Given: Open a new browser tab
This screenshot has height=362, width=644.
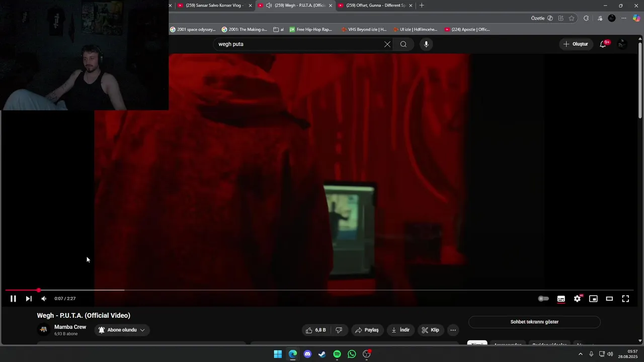Looking at the screenshot, I should pos(422,6).
